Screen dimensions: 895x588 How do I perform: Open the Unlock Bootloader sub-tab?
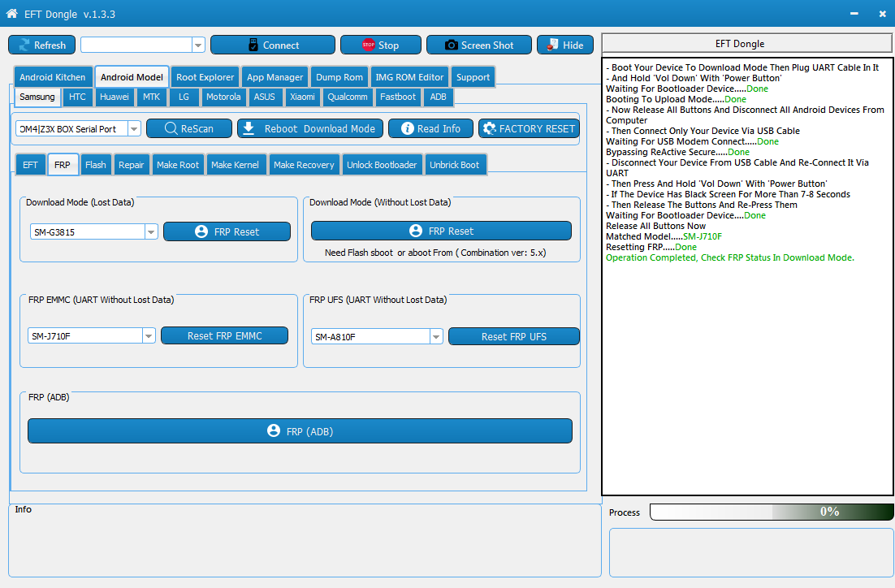click(382, 165)
